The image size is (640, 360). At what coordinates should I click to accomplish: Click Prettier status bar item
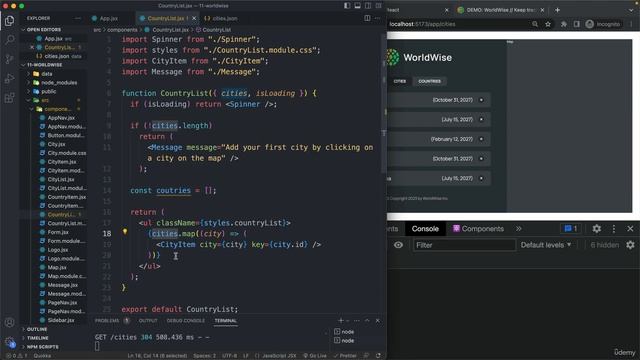point(345,356)
